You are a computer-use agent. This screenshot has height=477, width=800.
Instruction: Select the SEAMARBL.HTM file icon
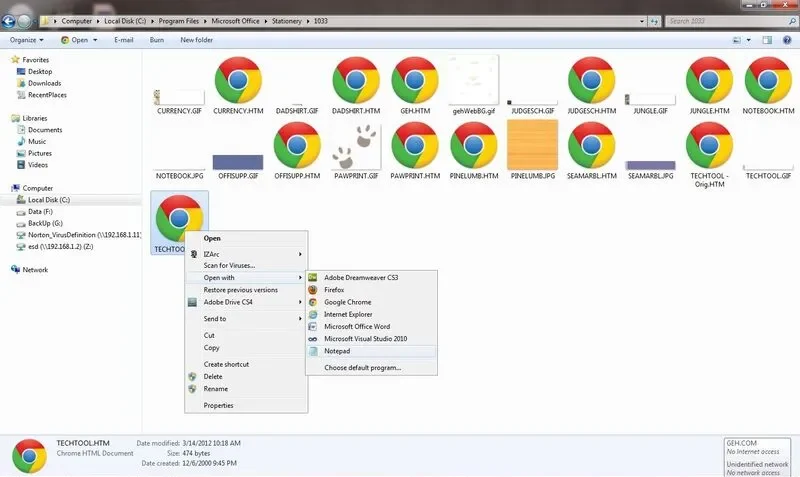(592, 145)
